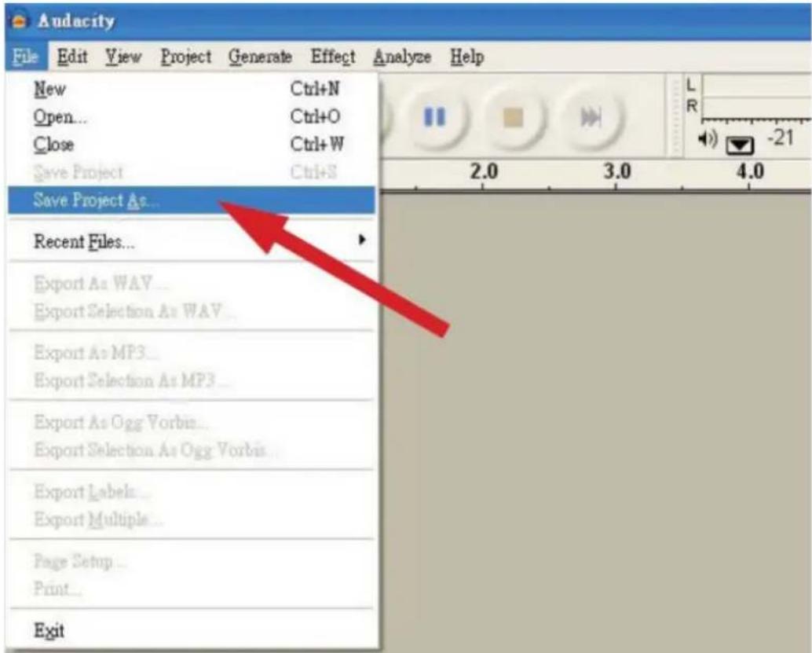Choose Exit from the File menu

(x=192, y=630)
